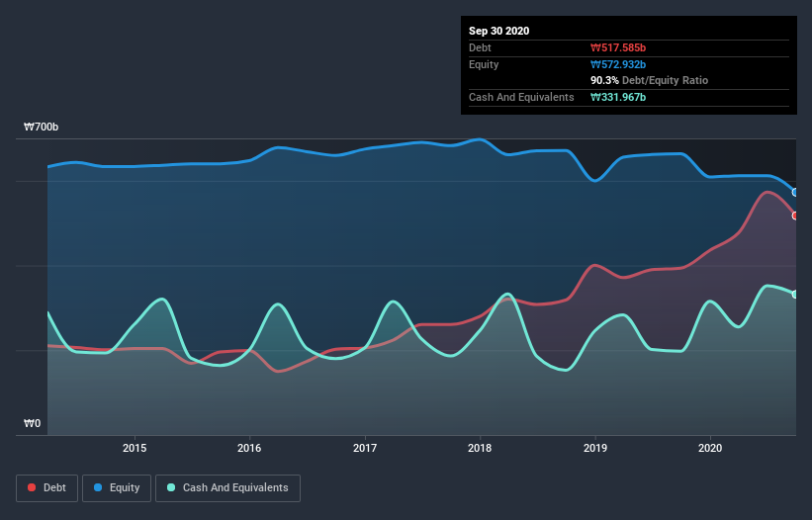
Task: Select the red Debt endpoint marker
Action: click(795, 216)
